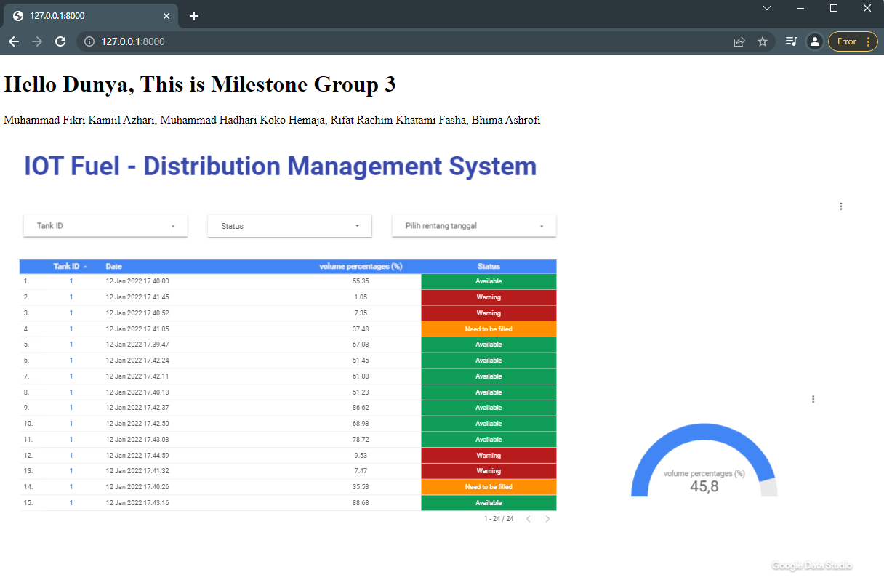This screenshot has width=884, height=588.
Task: Click Tank ID link in row 1
Action: tap(71, 281)
